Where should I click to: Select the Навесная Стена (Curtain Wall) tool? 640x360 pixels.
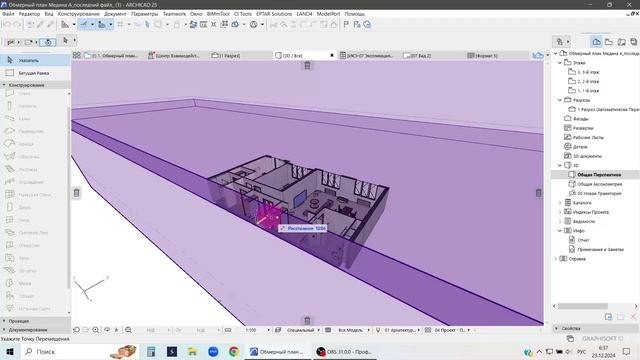(x=33, y=195)
